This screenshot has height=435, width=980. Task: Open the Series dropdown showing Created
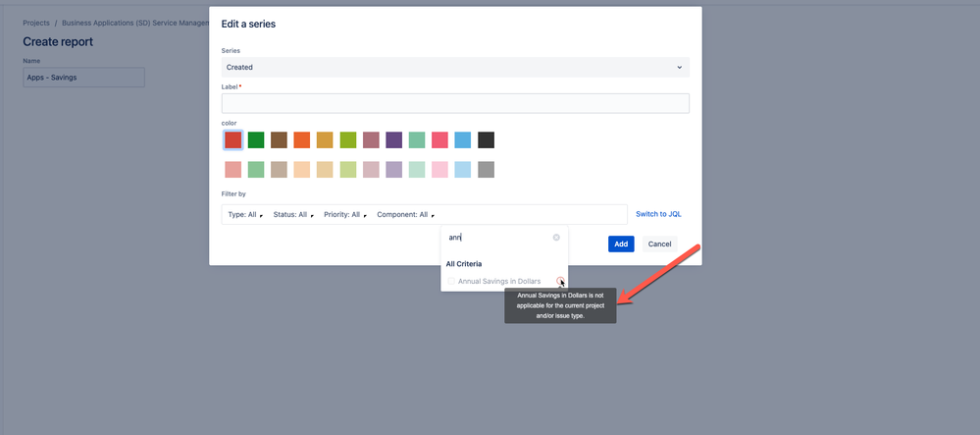coord(455,67)
